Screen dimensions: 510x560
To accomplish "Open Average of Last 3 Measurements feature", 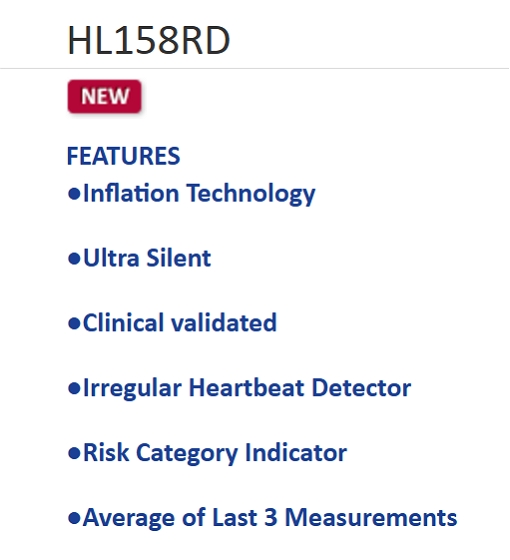I will (x=270, y=518).
